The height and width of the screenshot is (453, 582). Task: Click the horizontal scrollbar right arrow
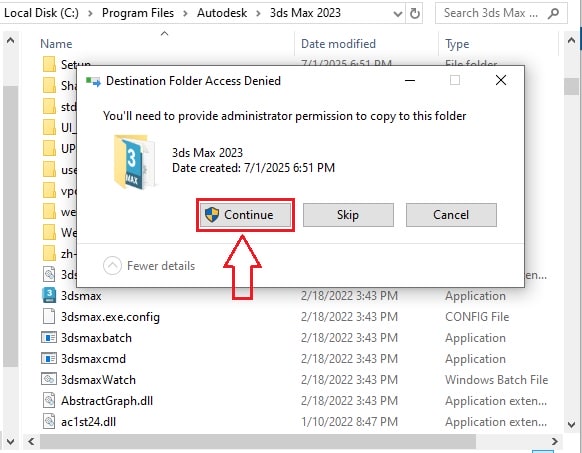tap(555, 441)
